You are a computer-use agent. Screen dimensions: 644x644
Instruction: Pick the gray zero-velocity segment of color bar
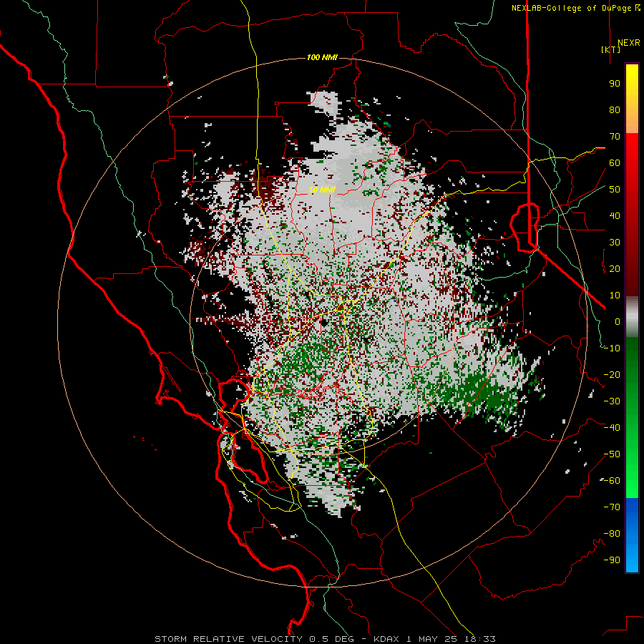click(632, 316)
